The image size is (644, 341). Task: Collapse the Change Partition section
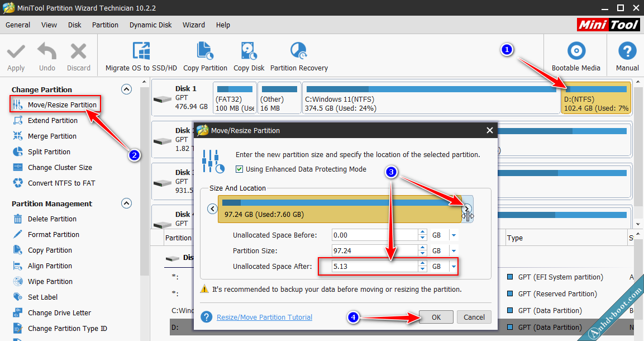click(126, 89)
